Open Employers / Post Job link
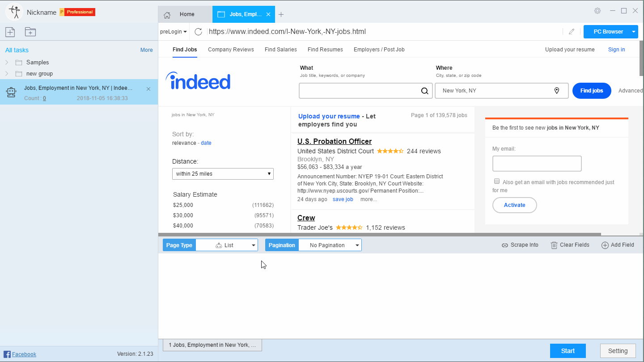Screen dimensions: 644x362 coord(379,50)
